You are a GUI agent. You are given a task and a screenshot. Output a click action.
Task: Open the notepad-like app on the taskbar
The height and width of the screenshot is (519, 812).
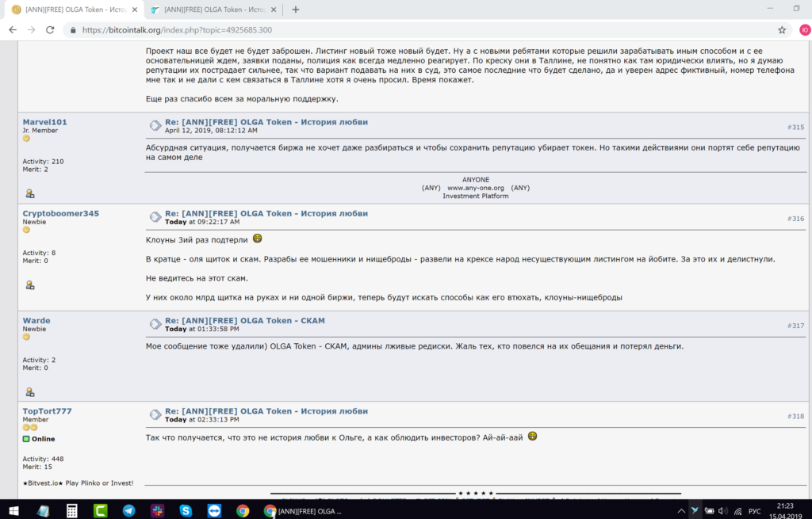pyautogui.click(x=43, y=511)
